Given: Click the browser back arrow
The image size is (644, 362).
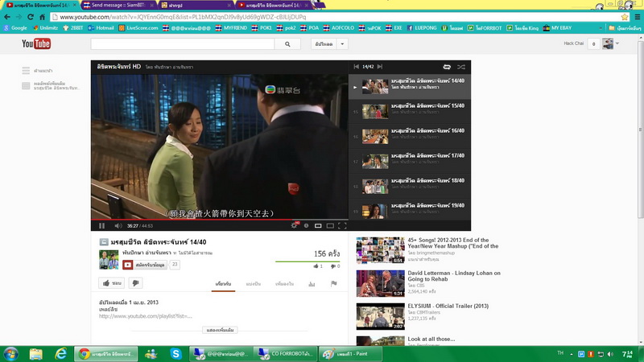Looking at the screenshot, I should [x=7, y=17].
